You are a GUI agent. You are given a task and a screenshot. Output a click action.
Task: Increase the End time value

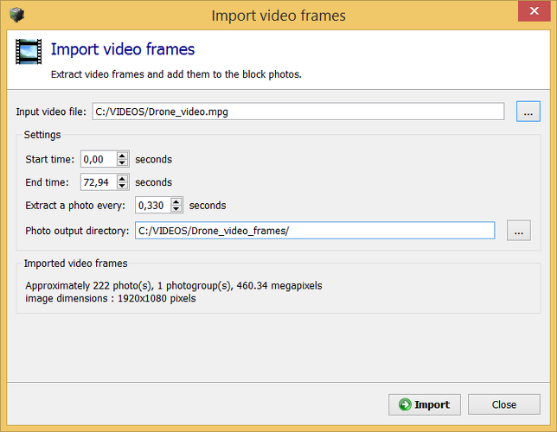pos(122,179)
